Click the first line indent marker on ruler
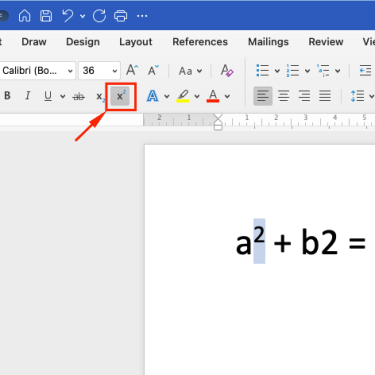The height and width of the screenshot is (375, 375). pos(218,117)
